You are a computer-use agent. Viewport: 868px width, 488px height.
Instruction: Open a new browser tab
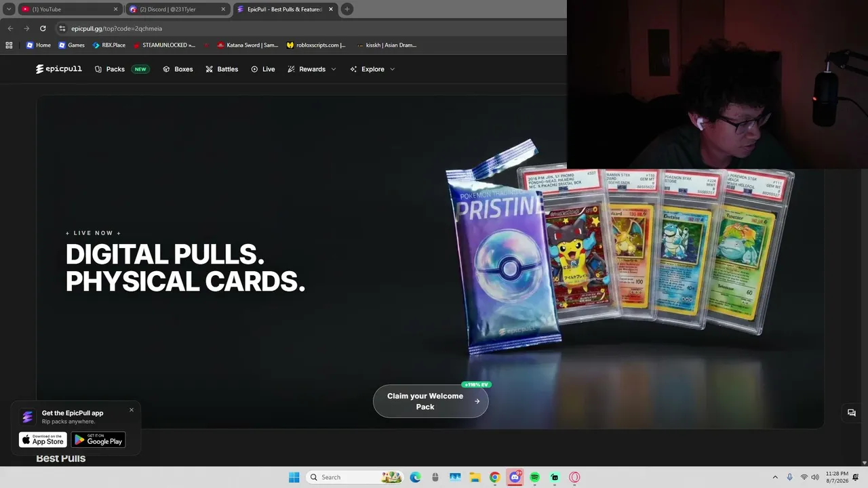[347, 9]
